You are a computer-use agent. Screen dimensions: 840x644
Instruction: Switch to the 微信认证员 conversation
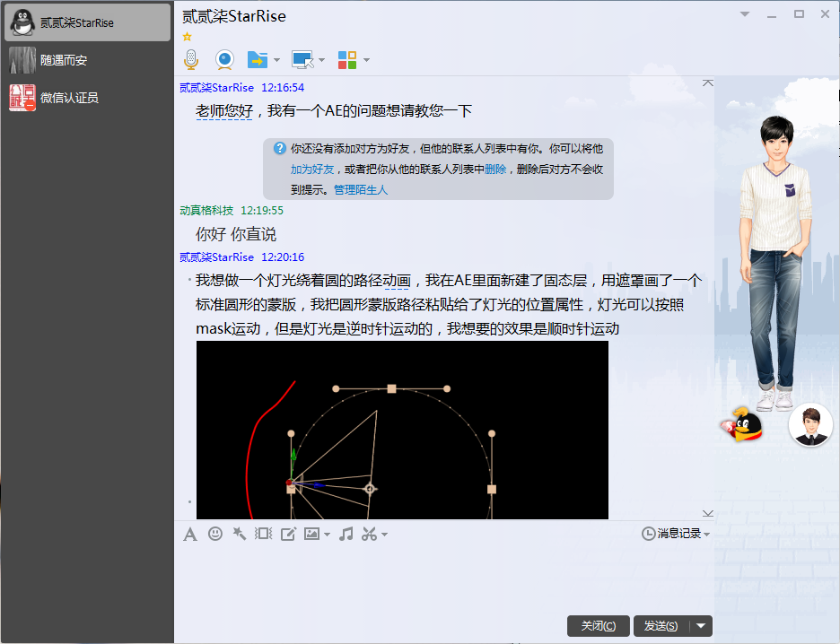pos(87,98)
